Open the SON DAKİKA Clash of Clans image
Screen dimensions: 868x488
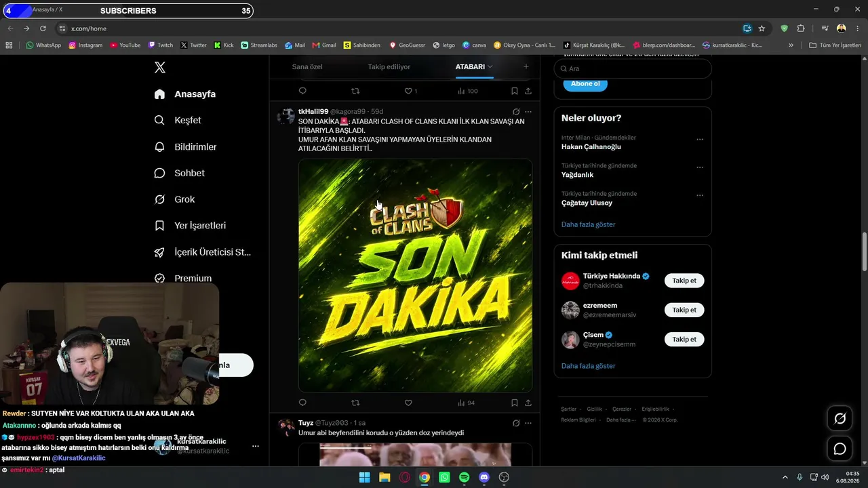coord(415,275)
